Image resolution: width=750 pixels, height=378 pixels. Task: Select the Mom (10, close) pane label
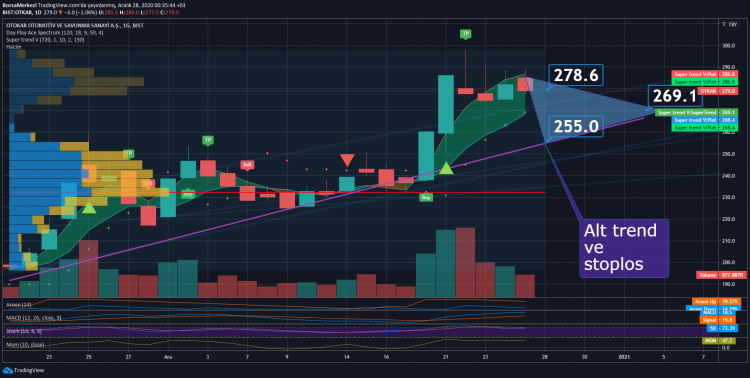[25, 345]
